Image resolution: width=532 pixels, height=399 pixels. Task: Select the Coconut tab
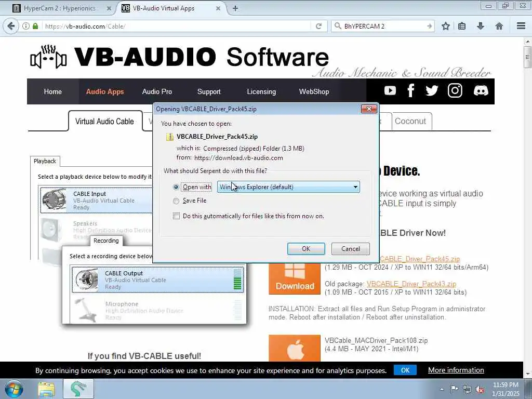(x=410, y=121)
